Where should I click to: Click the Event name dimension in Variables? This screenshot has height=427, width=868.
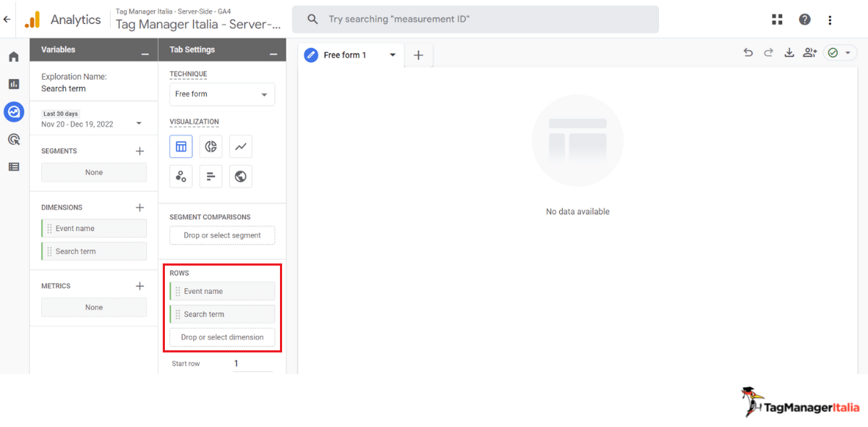click(x=94, y=229)
